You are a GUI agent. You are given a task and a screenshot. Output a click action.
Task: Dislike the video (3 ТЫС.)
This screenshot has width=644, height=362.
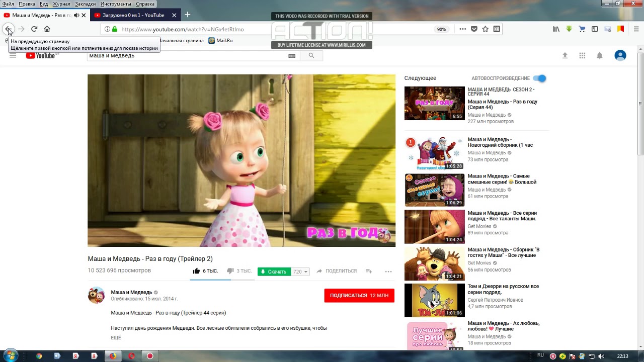click(x=239, y=271)
